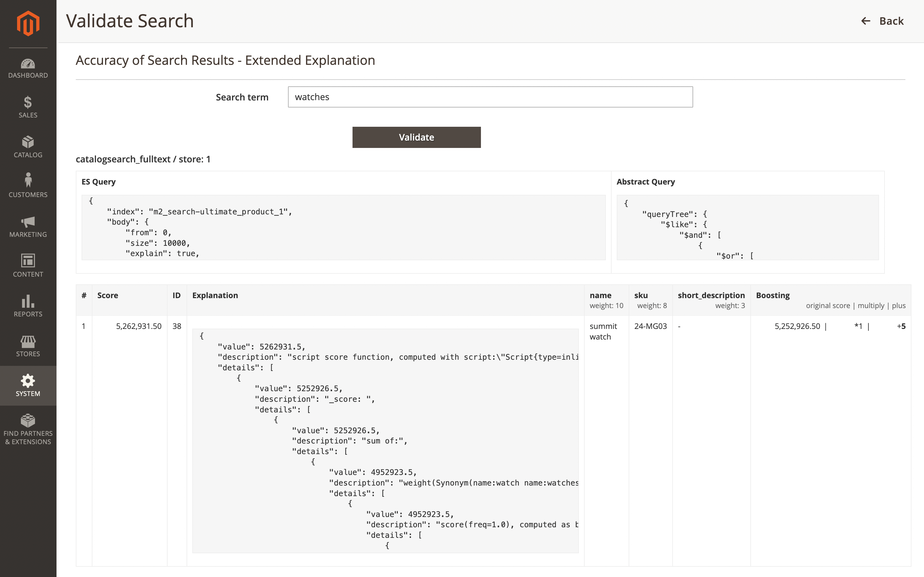Select the Sales menu label
This screenshot has height=577, width=924.
[x=28, y=115]
